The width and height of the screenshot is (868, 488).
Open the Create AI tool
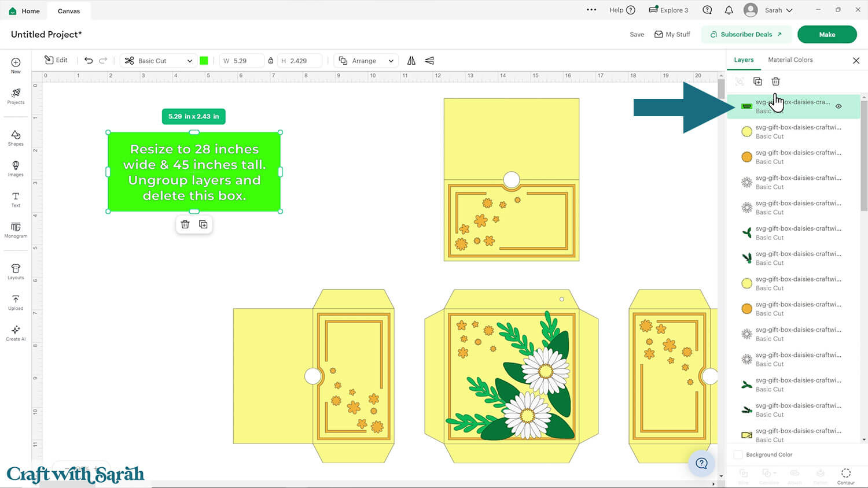tap(16, 333)
